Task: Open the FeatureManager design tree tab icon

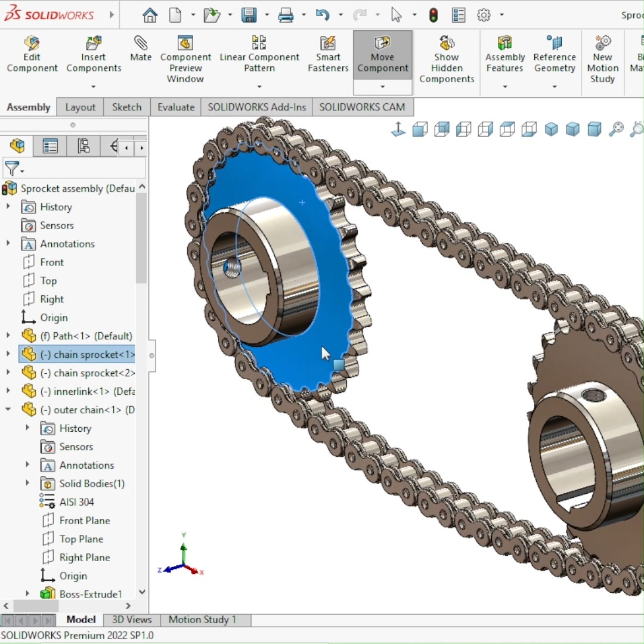Action: pos(17,146)
